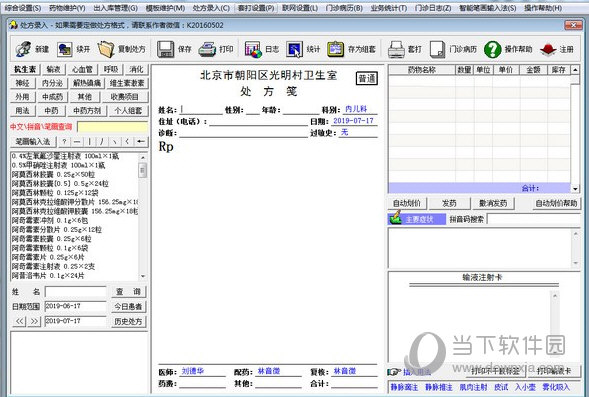Viewport: 589px width, 397px height.
Task: Click the 中文\拼音\笔画查询 yellow search field
Action: (113, 127)
